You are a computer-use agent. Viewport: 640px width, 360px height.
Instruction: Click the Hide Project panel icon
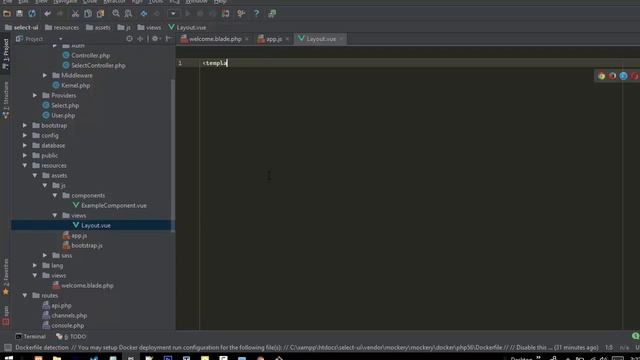pyautogui.click(x=168, y=39)
